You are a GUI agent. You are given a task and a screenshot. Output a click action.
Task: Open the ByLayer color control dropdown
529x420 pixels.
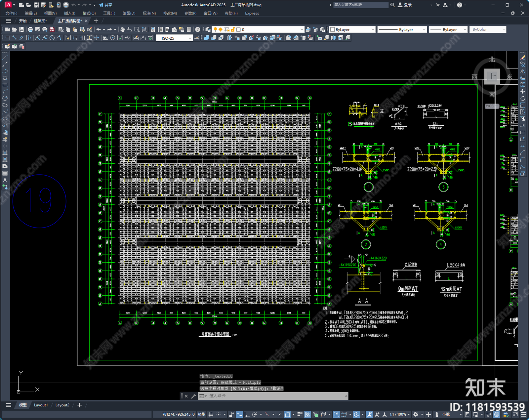352,29
